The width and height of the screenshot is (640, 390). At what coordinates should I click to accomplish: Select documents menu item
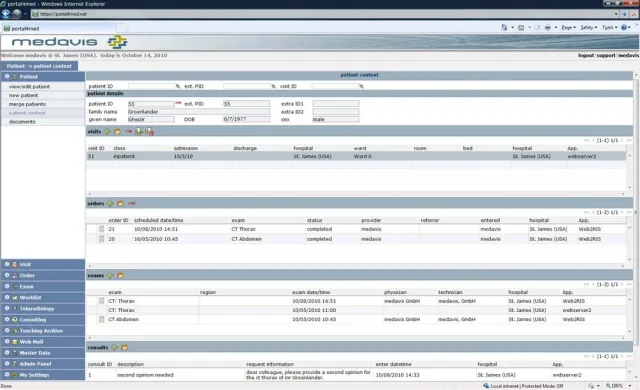(22, 122)
